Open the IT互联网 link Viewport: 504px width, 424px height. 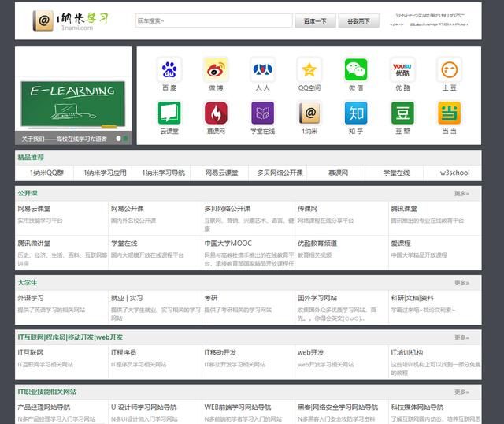tap(30, 353)
